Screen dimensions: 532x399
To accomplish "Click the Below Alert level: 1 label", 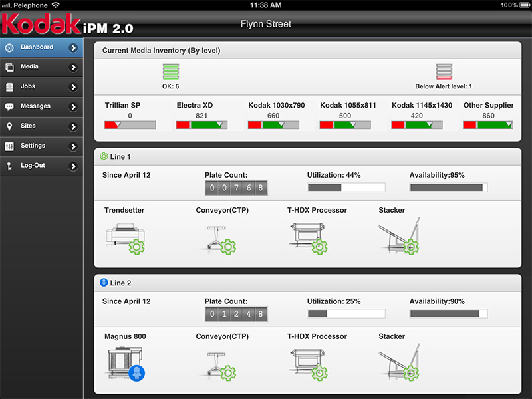I will coord(444,86).
